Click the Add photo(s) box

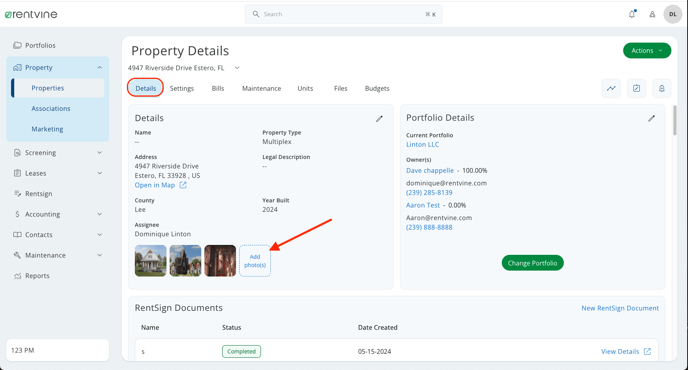pos(255,261)
